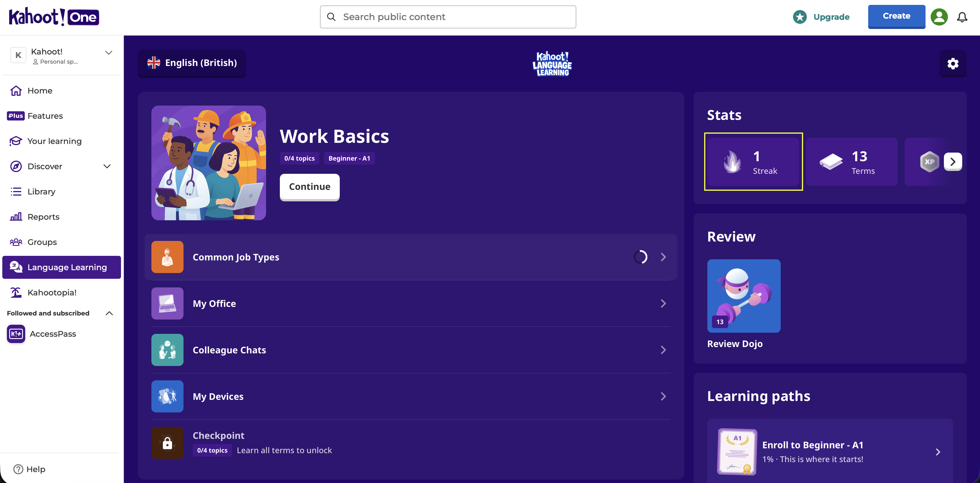Click the Common Job Types orange icon
This screenshot has width=980, height=483.
[167, 257]
